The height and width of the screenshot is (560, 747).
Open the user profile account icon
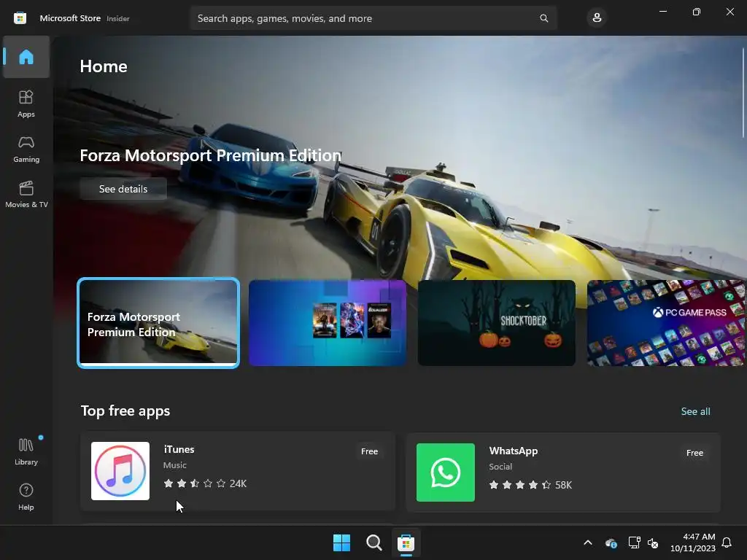click(x=597, y=18)
